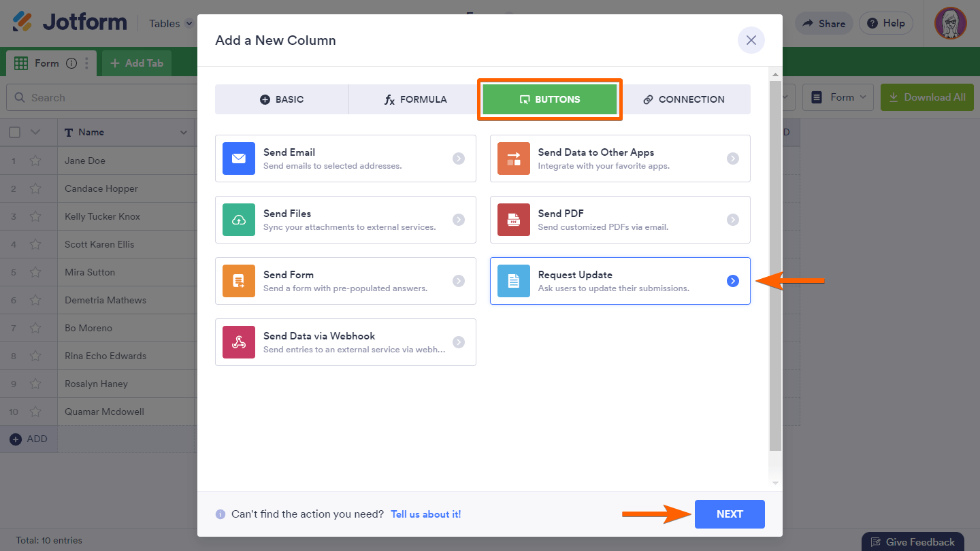Toggle the select-all rows checkbox

point(15,133)
